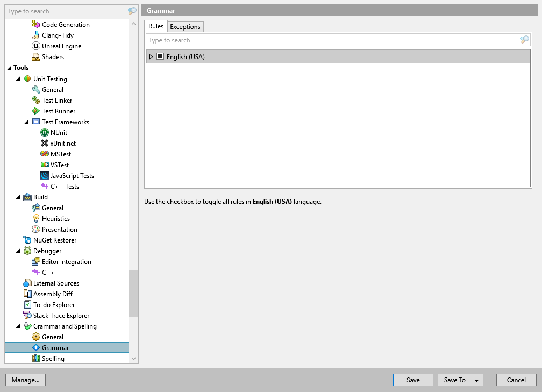
Task: Switch to the Exceptions tab
Action: (185, 26)
